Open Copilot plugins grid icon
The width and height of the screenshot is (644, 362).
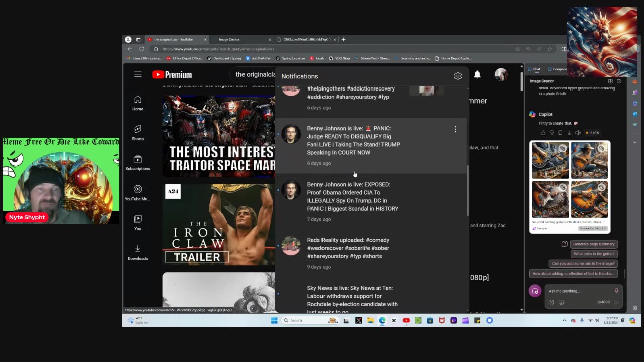tap(610, 81)
